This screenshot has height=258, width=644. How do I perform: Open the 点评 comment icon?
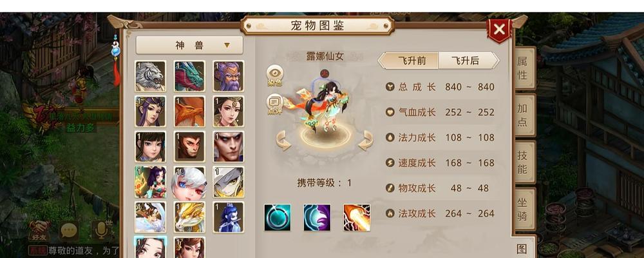[x=275, y=104]
